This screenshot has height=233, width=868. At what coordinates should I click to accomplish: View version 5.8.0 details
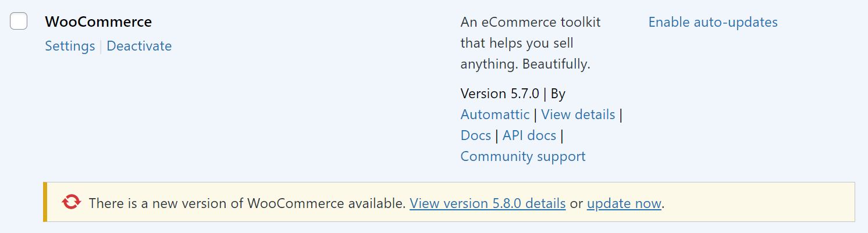(488, 203)
